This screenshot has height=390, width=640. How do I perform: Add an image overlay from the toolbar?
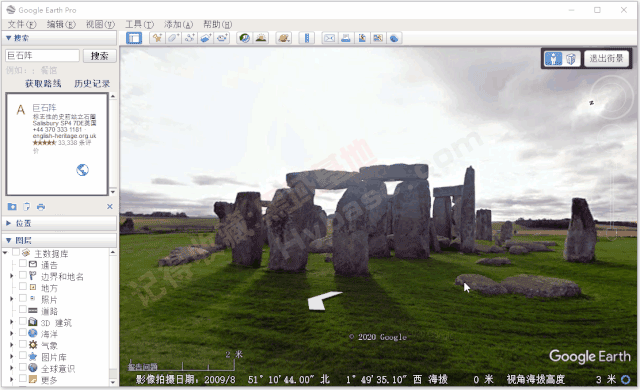206,38
